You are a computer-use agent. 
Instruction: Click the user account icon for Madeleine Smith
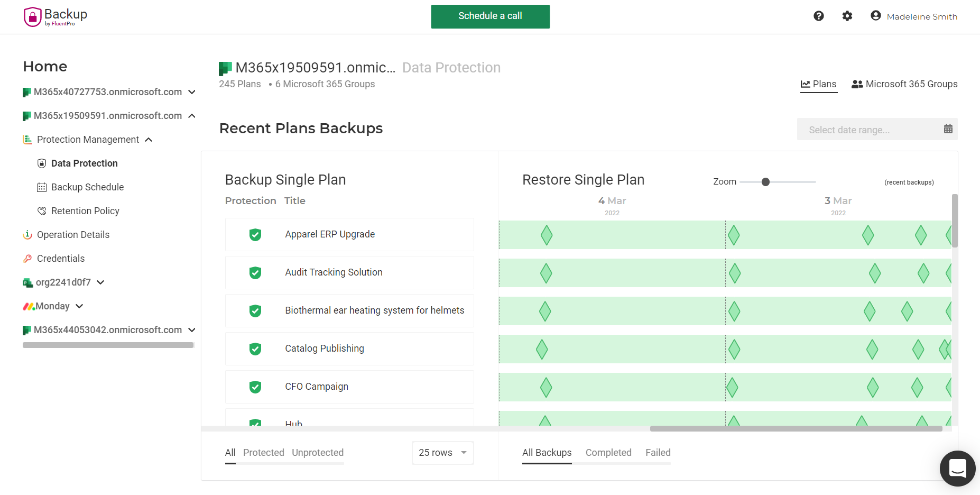tap(876, 15)
